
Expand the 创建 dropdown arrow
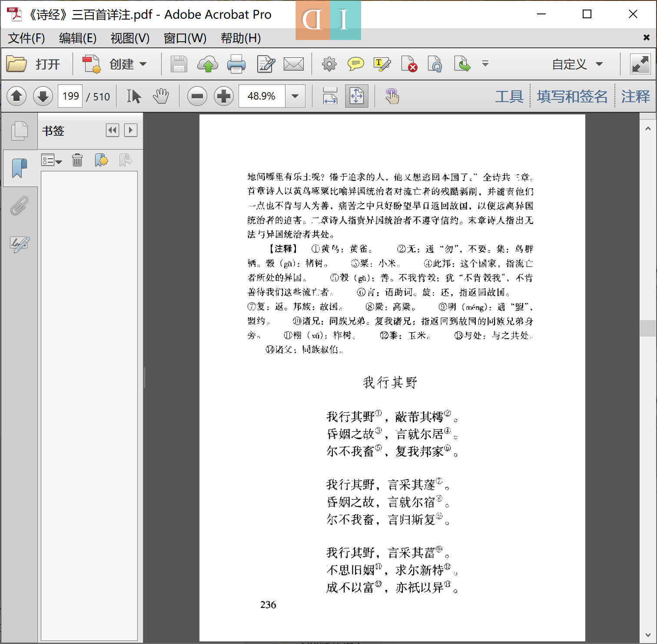coord(143,64)
